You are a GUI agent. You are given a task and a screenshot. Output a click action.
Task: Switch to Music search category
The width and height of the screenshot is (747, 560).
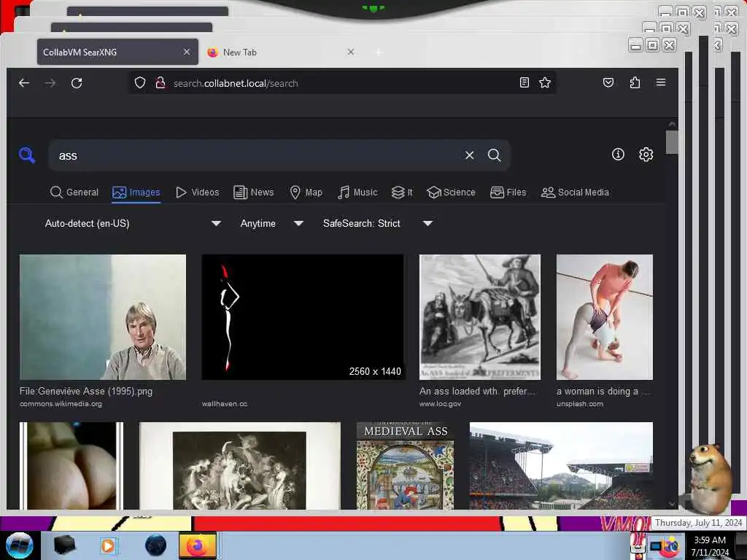click(x=357, y=192)
